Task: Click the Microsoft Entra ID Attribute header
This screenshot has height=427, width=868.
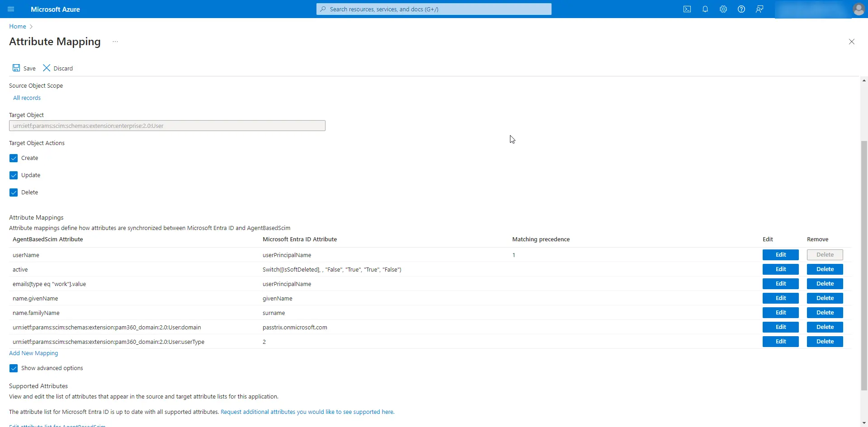Action: tap(300, 239)
